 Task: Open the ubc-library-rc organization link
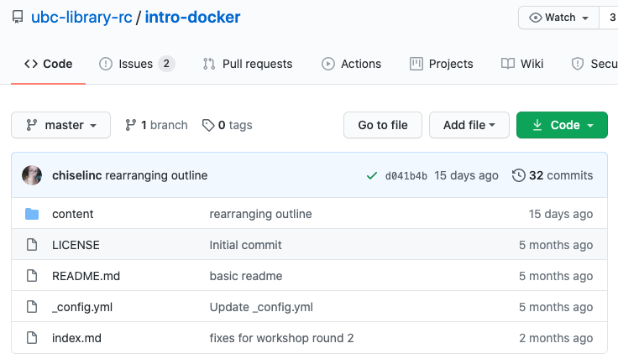coord(81,18)
